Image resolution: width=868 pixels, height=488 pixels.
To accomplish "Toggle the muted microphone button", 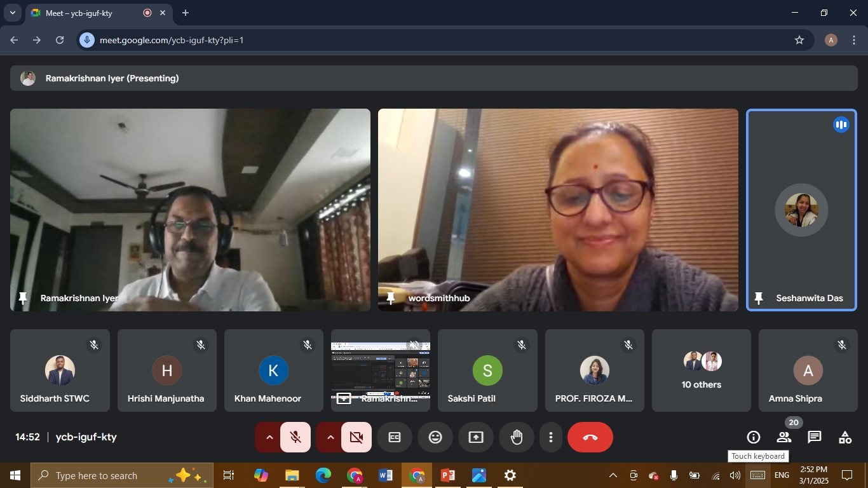I will 295,437.
